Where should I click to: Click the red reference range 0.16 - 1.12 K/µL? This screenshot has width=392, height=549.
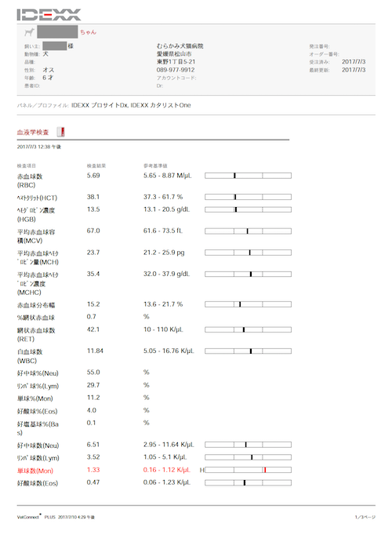click(x=167, y=470)
